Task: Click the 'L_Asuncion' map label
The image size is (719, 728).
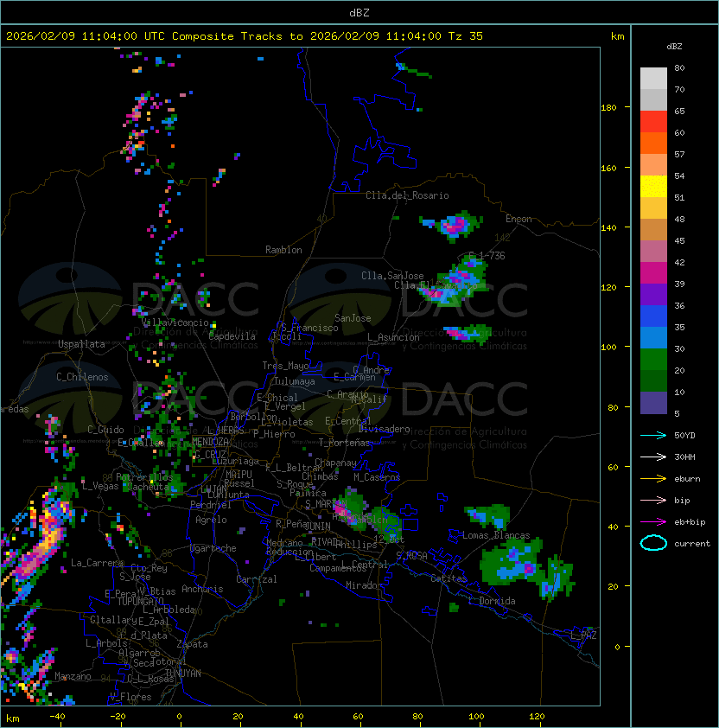Action: click(393, 337)
